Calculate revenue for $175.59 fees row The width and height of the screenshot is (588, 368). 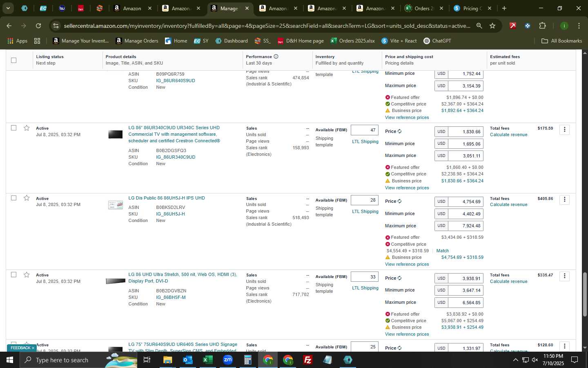(508, 135)
